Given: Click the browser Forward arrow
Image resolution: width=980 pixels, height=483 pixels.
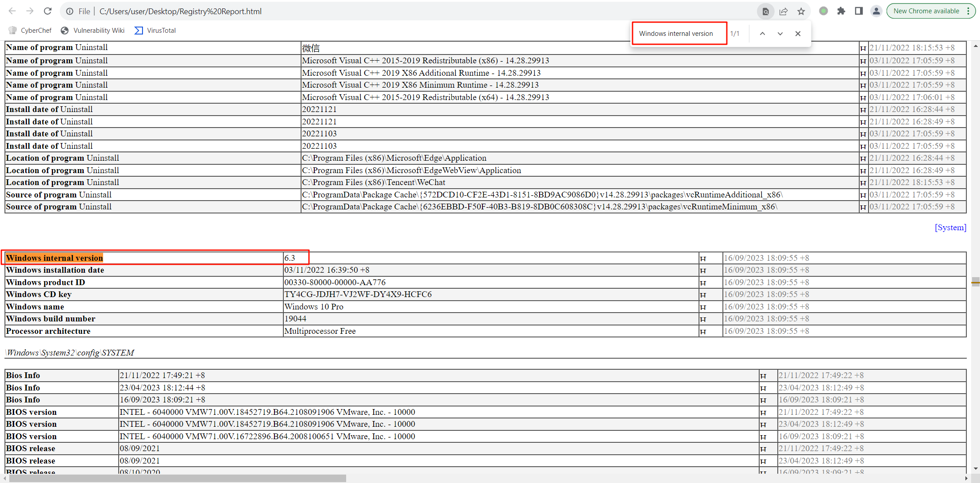Looking at the screenshot, I should (x=30, y=11).
